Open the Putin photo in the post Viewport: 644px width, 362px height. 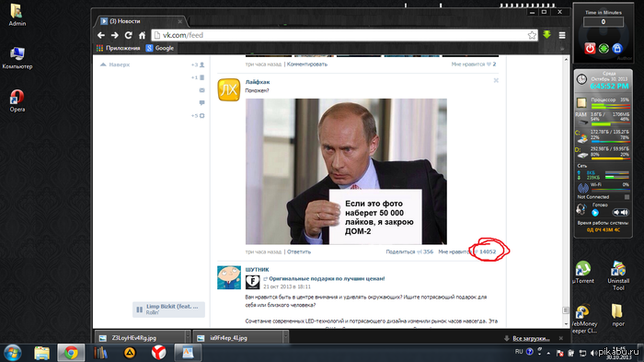point(346,171)
